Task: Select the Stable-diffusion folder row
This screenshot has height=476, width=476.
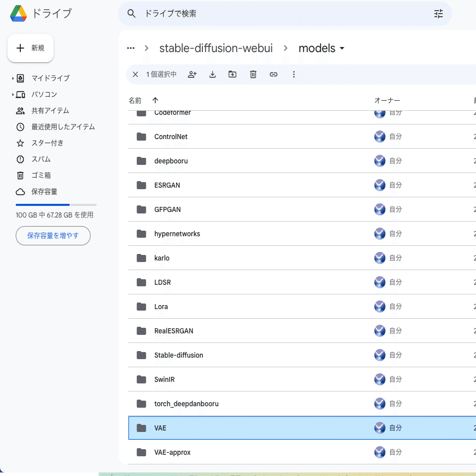Action: tap(302, 355)
